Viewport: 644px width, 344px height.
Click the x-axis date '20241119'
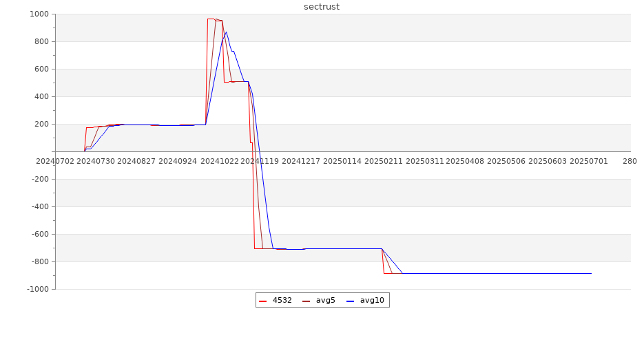(x=260, y=161)
